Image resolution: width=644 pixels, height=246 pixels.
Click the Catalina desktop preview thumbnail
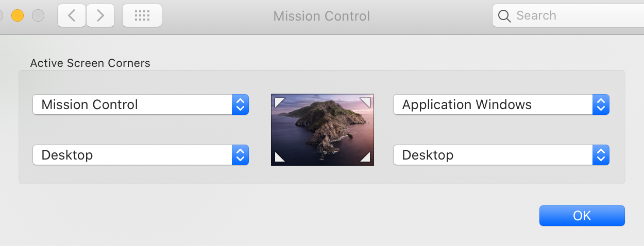pyautogui.click(x=323, y=130)
